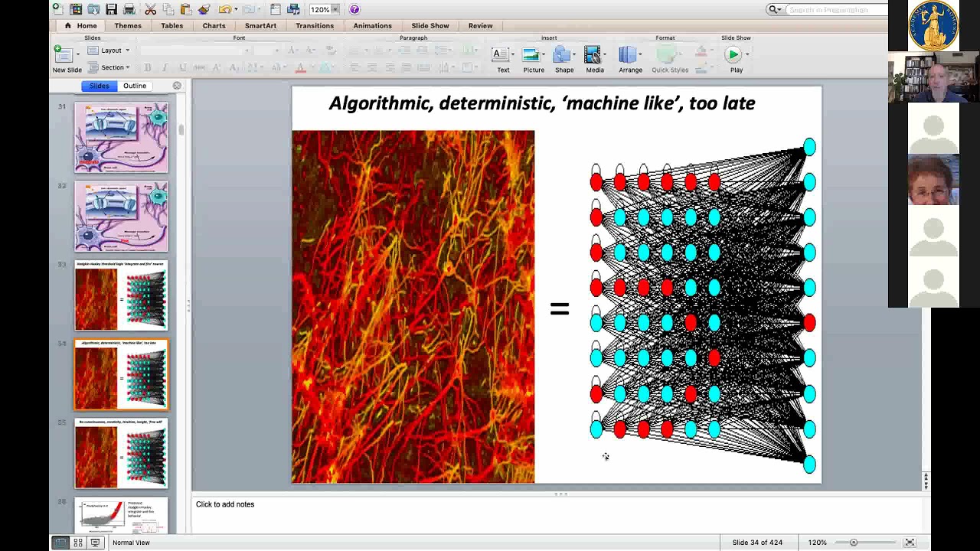Open the SmartArt ribbon tab

(260, 26)
